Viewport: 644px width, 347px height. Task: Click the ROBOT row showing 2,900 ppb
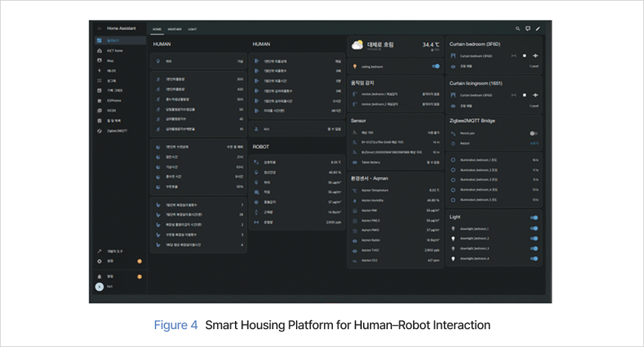297,222
